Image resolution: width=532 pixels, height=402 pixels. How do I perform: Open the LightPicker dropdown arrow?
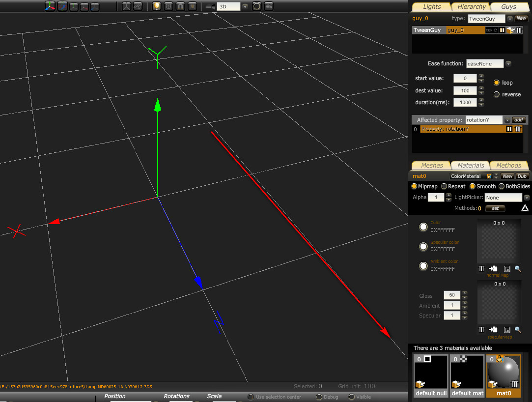point(527,198)
